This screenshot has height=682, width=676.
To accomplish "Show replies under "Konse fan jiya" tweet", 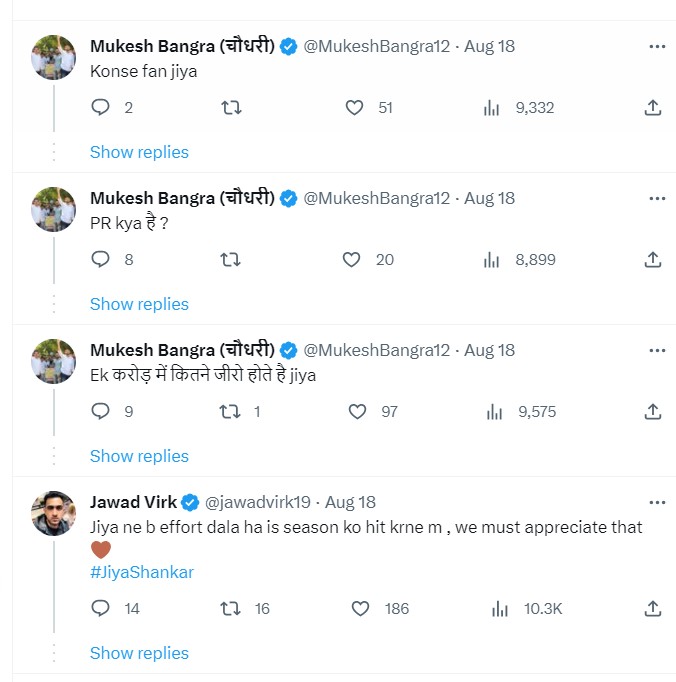I will (139, 152).
